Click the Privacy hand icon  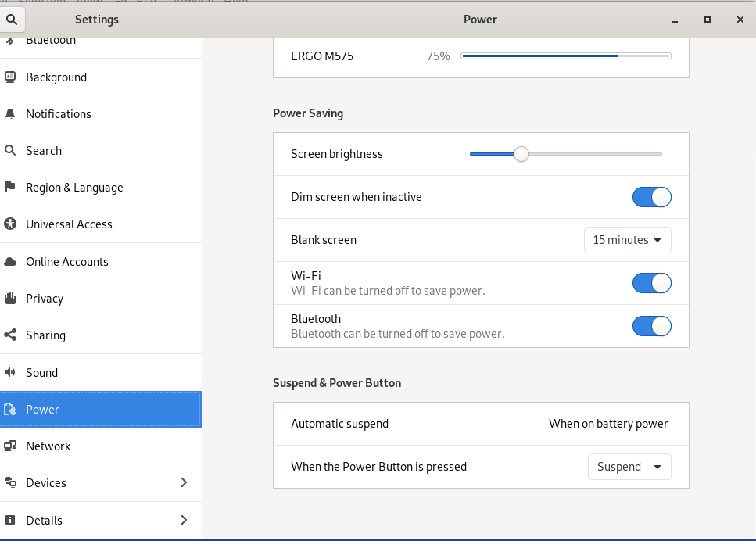pos(10,299)
